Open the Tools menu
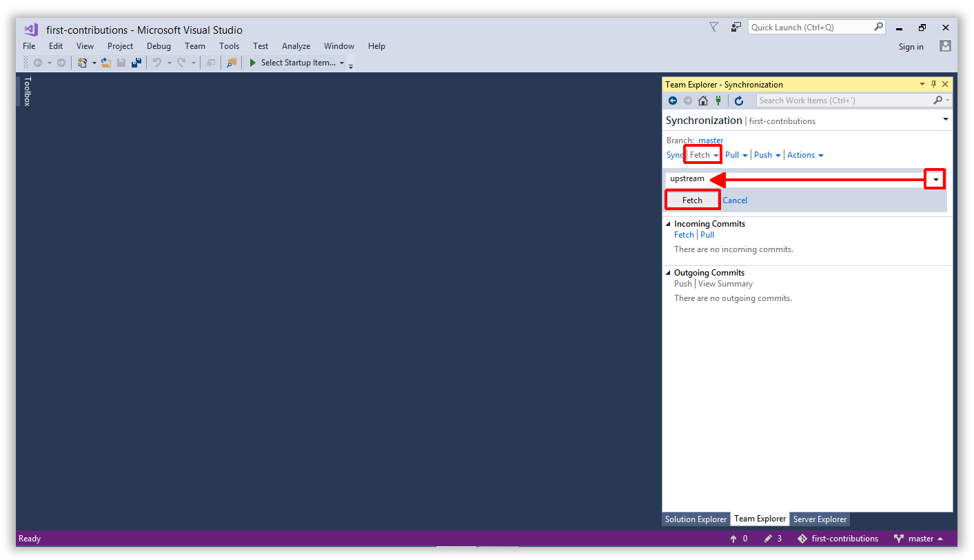This screenshot has height=560, width=974. (x=229, y=46)
